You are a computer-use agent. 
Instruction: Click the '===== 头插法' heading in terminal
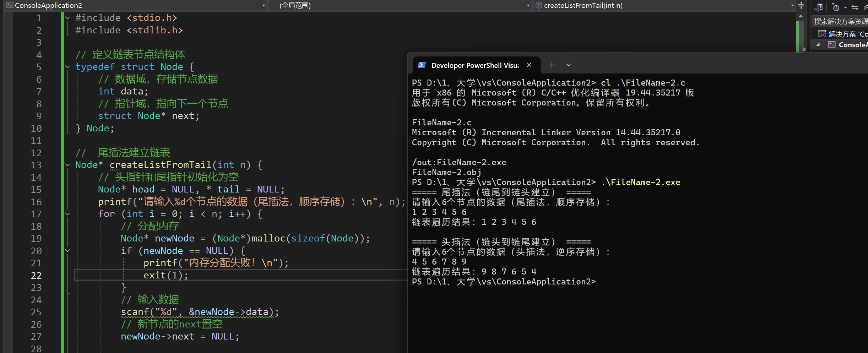pyautogui.click(x=501, y=242)
